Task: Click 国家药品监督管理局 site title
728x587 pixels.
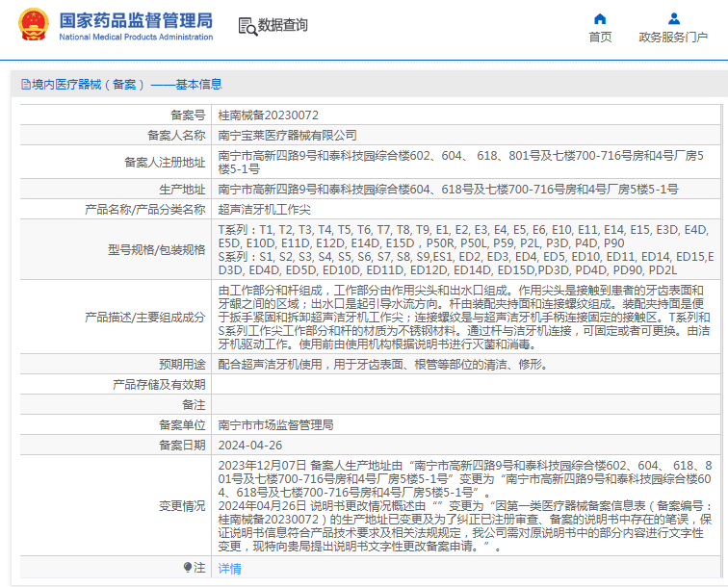Action: click(136, 21)
